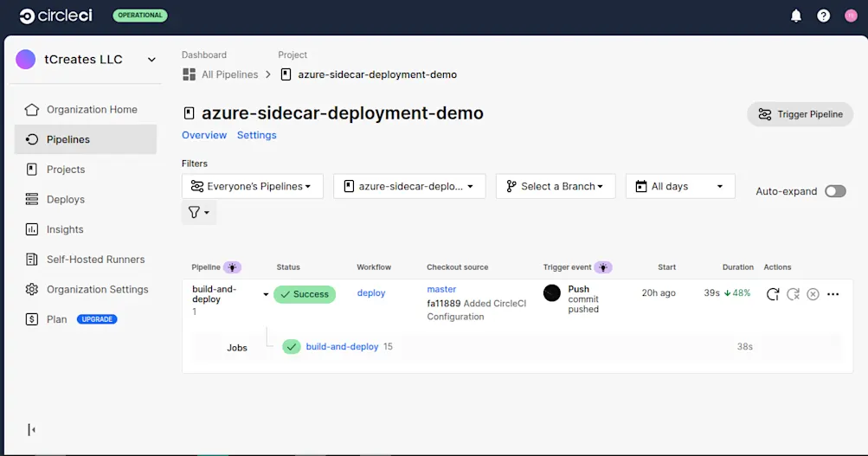Switch to the Overview tab
Screen dimensions: 868x456
tap(204, 135)
